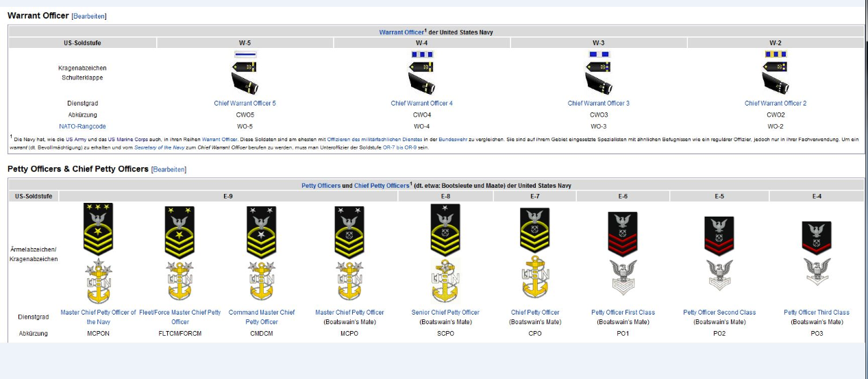The width and height of the screenshot is (868, 379).
Task: Edit the Warrant Officer section via Bearbeiten
Action: pyautogui.click(x=89, y=16)
